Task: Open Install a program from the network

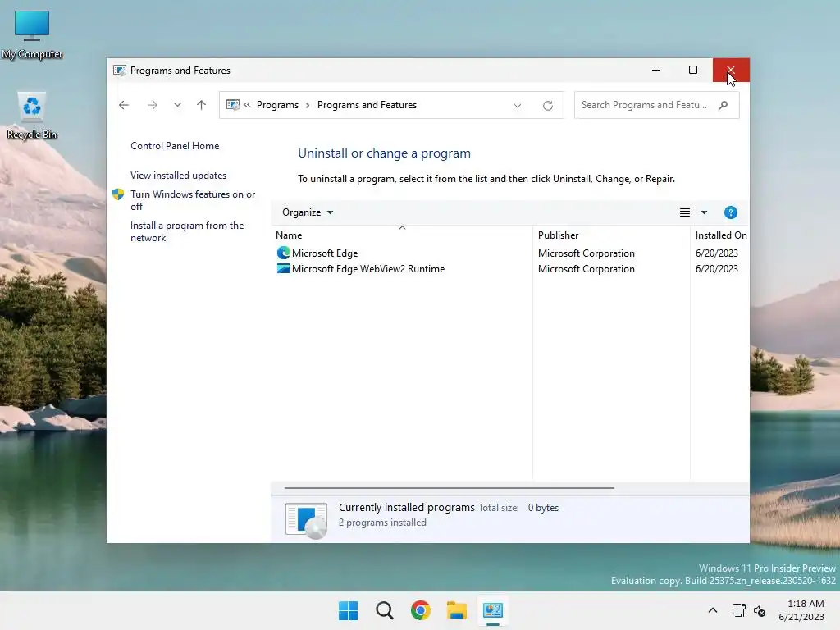Action: 187,231
